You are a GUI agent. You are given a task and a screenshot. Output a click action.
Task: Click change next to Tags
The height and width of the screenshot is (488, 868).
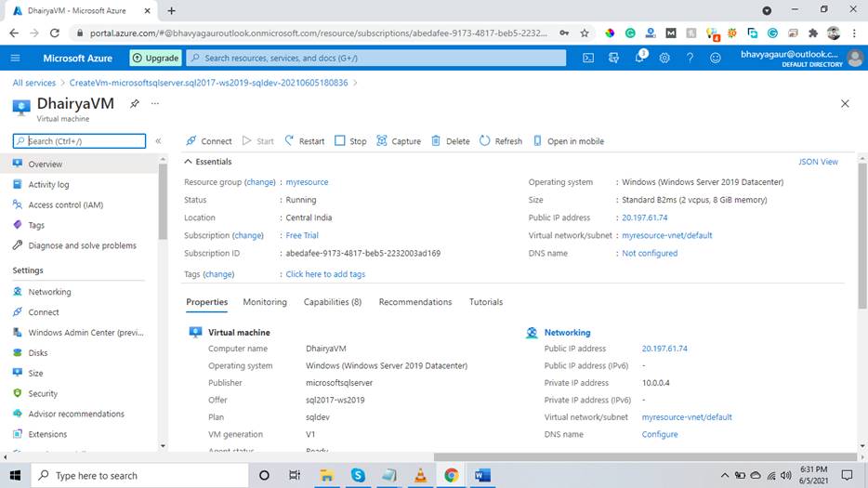(218, 274)
